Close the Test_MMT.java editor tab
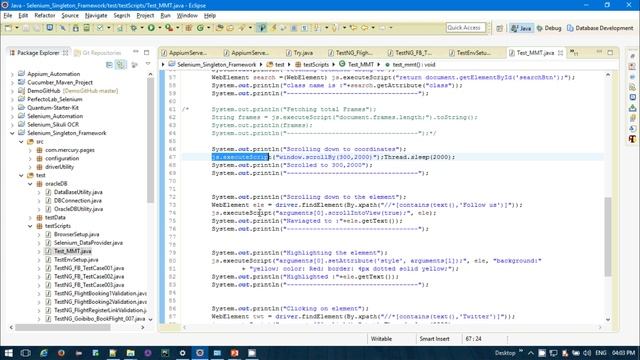 560,53
